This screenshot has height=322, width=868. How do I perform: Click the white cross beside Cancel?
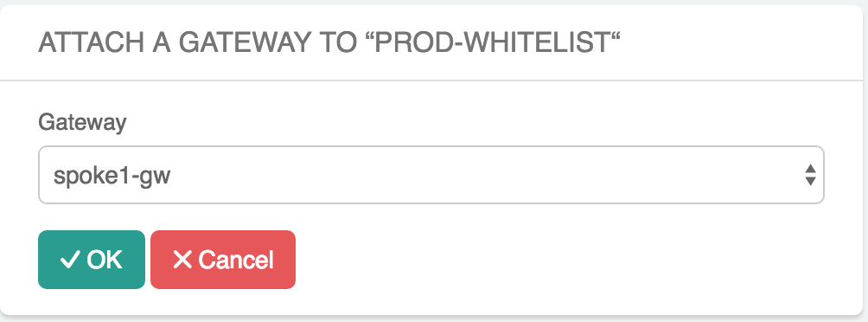click(182, 260)
